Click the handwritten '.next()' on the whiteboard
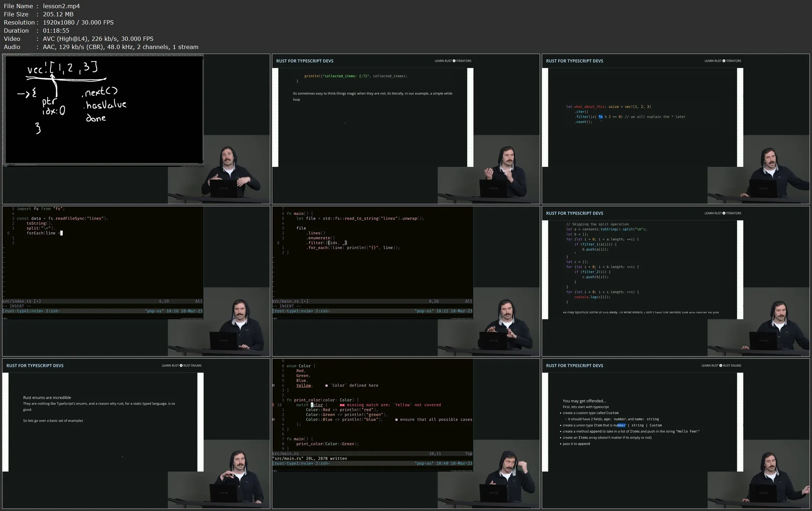The width and height of the screenshot is (812, 511). click(x=100, y=92)
